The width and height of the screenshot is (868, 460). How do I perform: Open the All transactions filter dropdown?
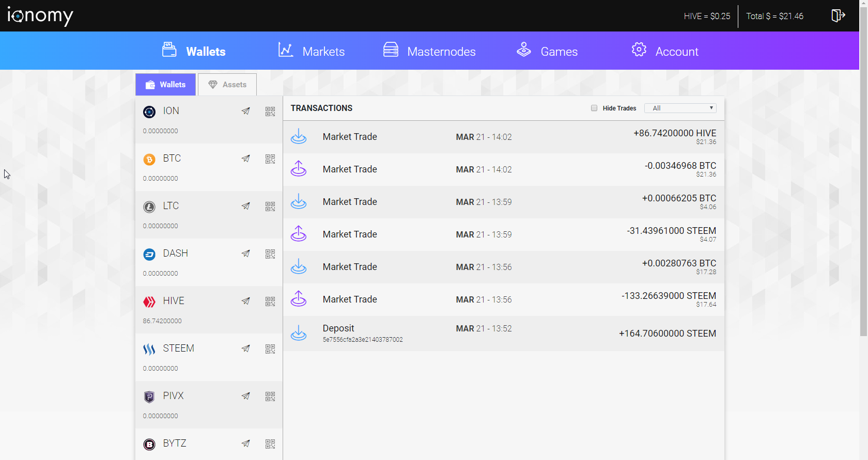tap(680, 108)
